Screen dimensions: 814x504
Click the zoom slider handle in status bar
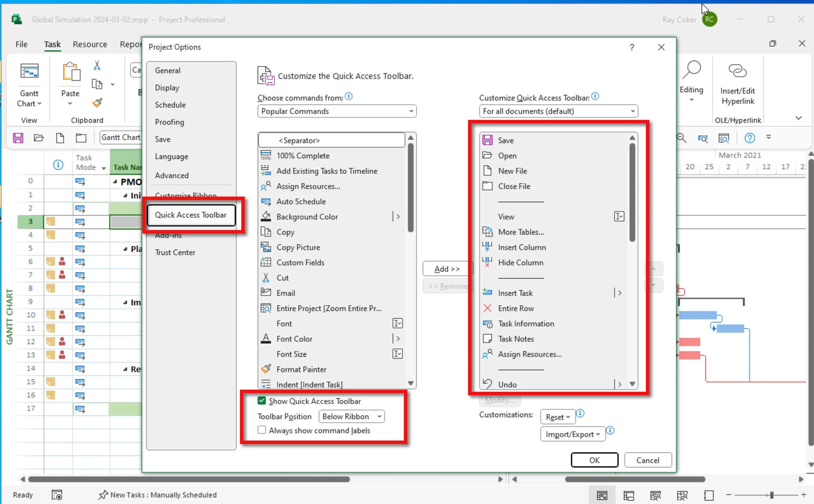(x=771, y=495)
